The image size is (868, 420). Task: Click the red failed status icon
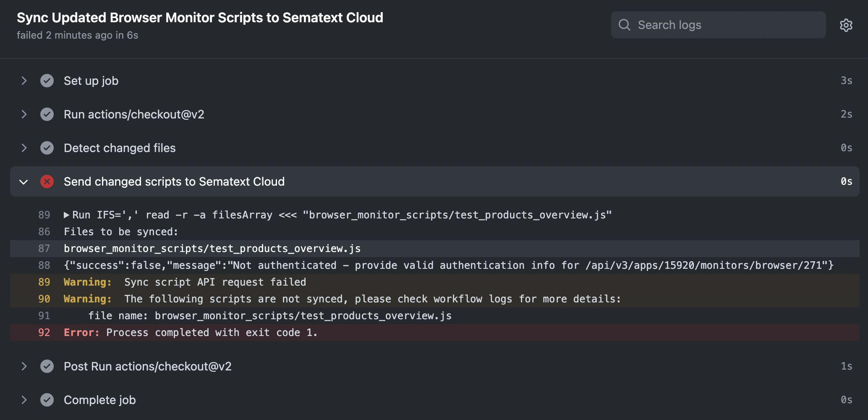click(47, 181)
